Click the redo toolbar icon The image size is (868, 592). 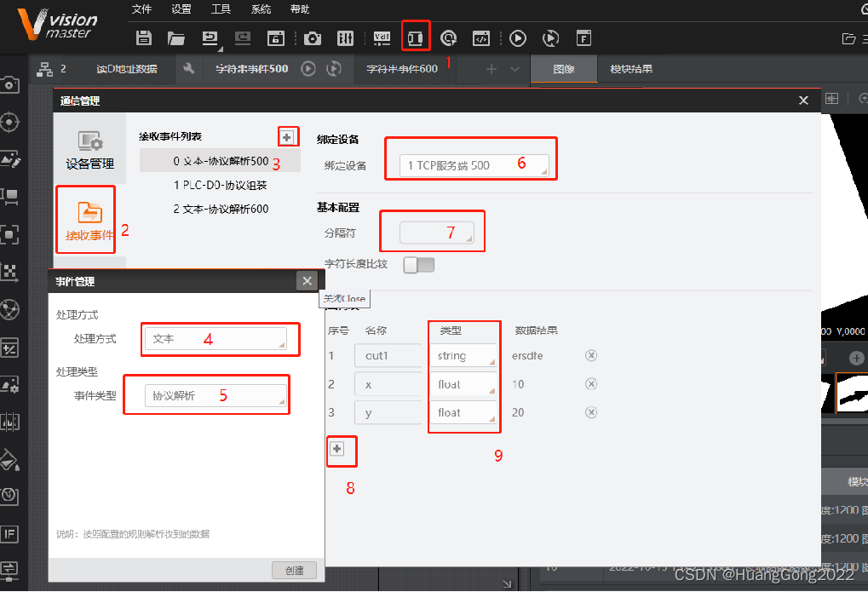click(x=243, y=37)
